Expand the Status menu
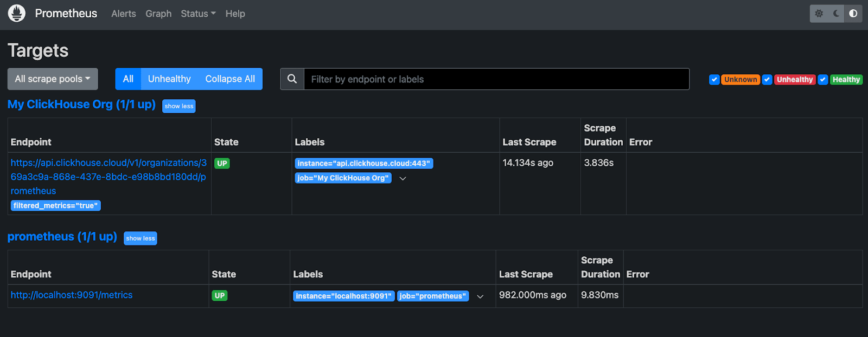The image size is (868, 337). (x=198, y=14)
